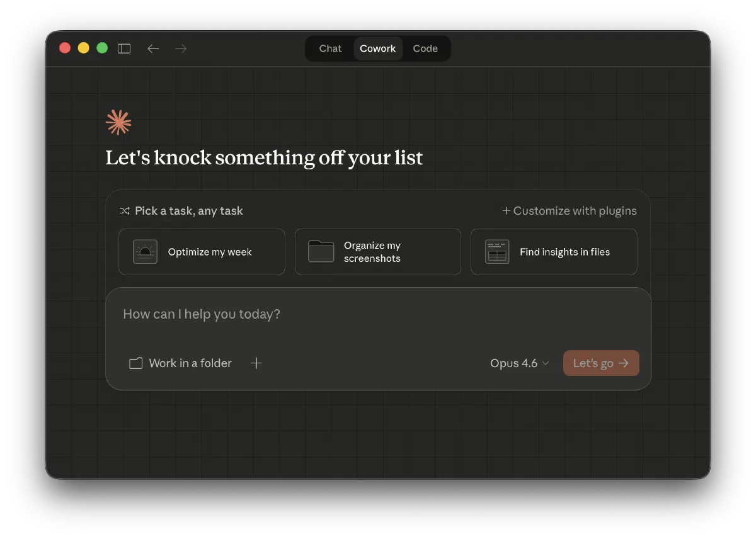Choose Work in a folder
This screenshot has height=539, width=756.
click(x=181, y=363)
